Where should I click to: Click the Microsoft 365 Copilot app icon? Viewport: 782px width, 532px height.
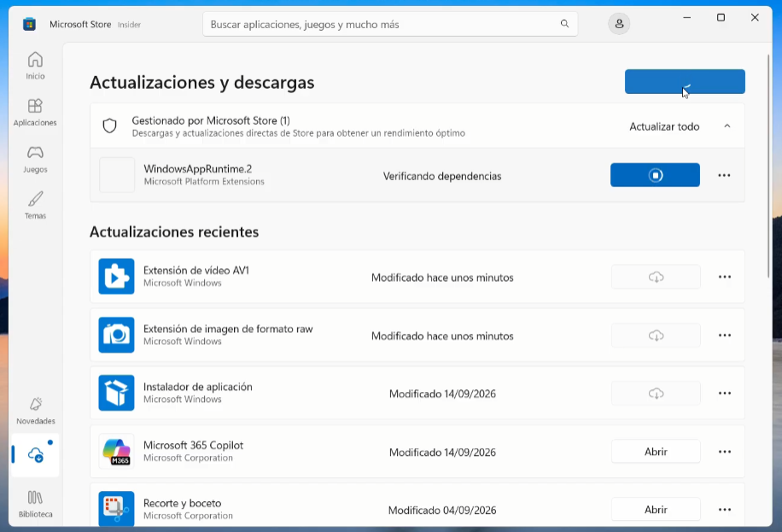pyautogui.click(x=116, y=451)
